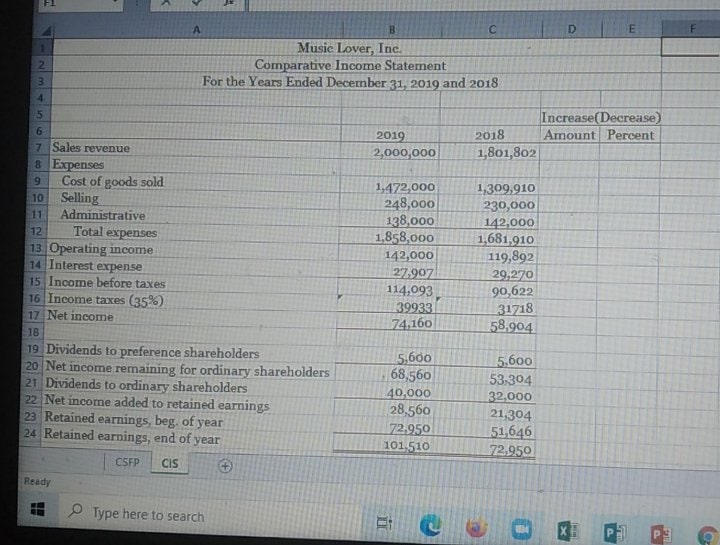The width and height of the screenshot is (720, 545).
Task: Open the Windows Start menu
Action: [37, 509]
